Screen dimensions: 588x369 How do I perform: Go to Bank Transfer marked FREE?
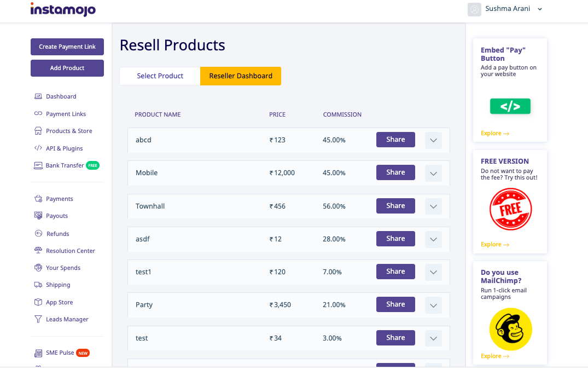63,165
